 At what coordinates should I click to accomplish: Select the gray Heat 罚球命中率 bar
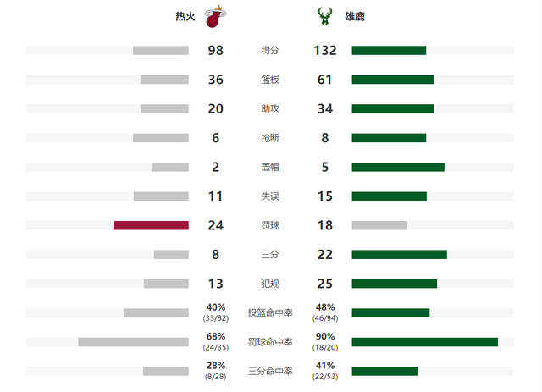[x=134, y=342]
